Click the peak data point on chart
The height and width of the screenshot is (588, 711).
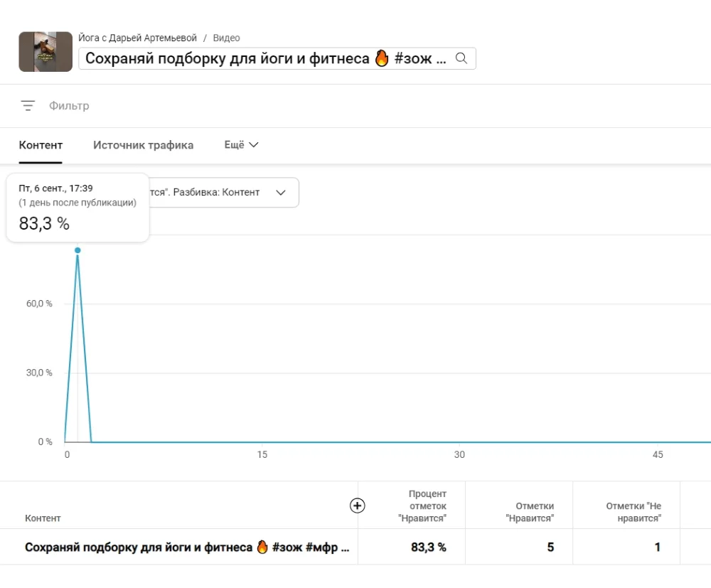[77, 250]
